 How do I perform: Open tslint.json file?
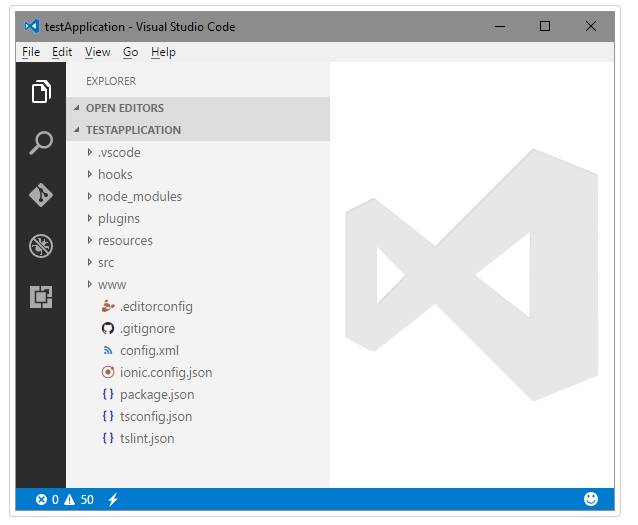click(x=147, y=438)
